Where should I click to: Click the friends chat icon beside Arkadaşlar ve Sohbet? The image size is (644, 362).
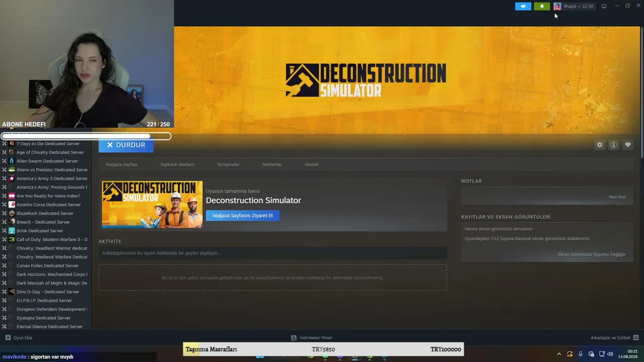(x=636, y=338)
